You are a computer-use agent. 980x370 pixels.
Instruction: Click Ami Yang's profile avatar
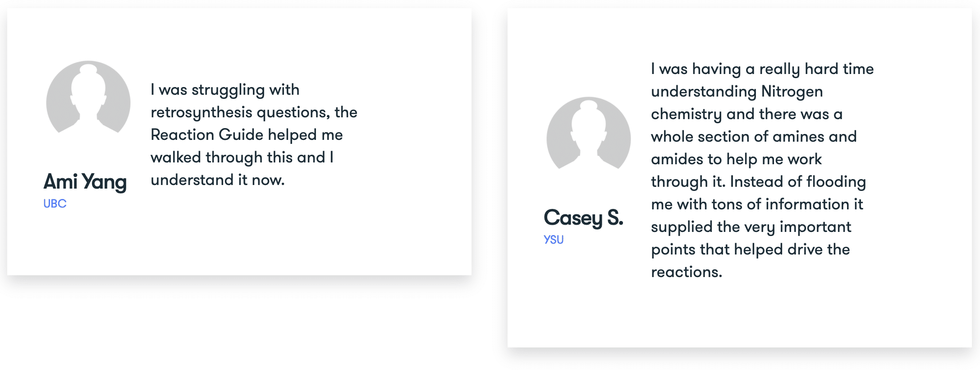pos(88,97)
